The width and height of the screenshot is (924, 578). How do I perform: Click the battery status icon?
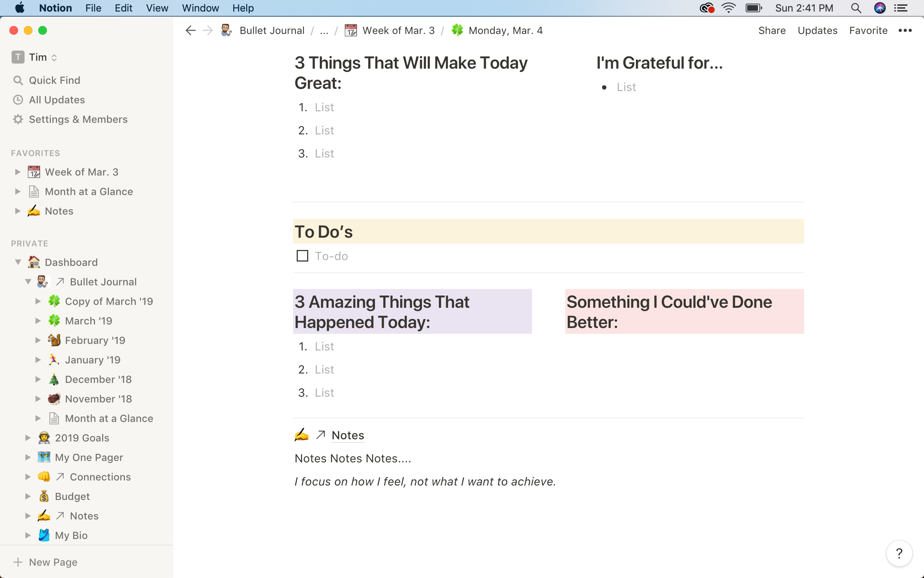[754, 8]
